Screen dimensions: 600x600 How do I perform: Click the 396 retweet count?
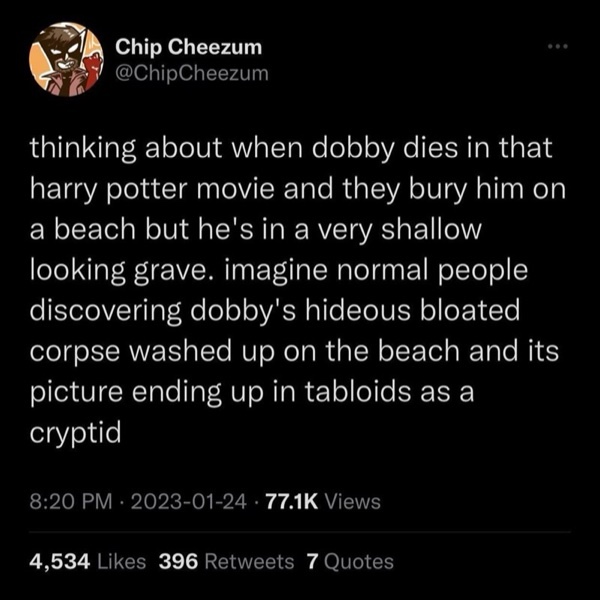[x=178, y=561]
